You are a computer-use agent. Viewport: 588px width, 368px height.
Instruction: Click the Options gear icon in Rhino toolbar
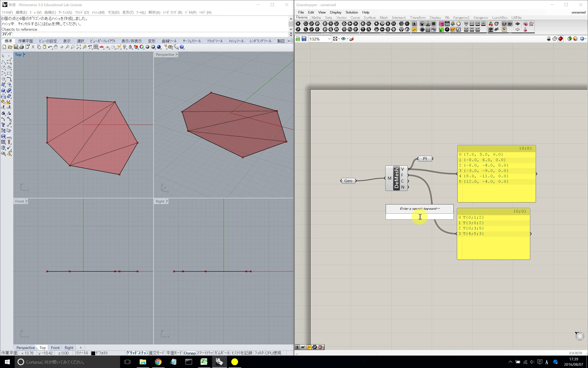(170, 47)
